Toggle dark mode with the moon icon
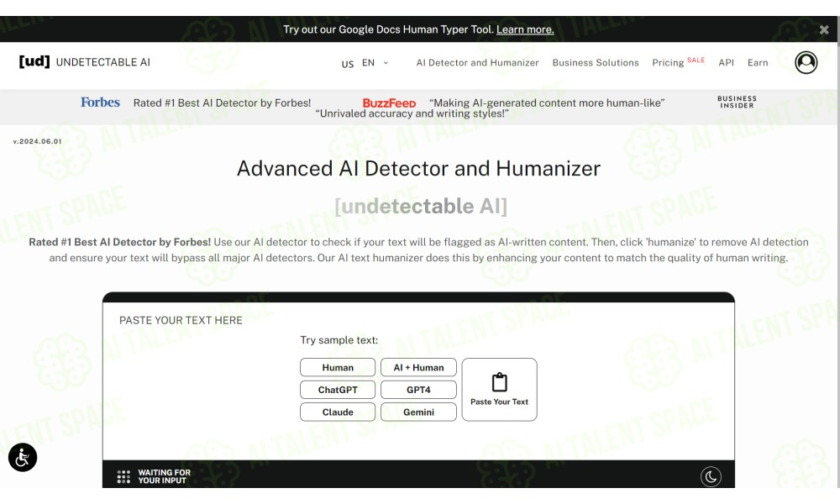Viewport: 840px width, 504px height. point(711,476)
